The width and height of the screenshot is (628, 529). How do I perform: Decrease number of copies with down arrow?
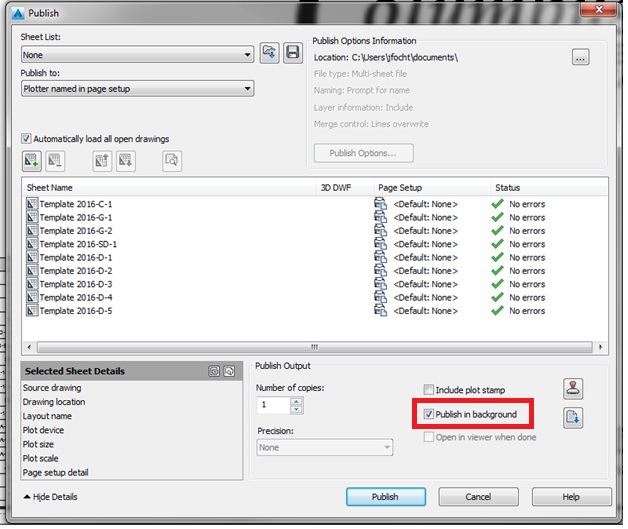296,409
